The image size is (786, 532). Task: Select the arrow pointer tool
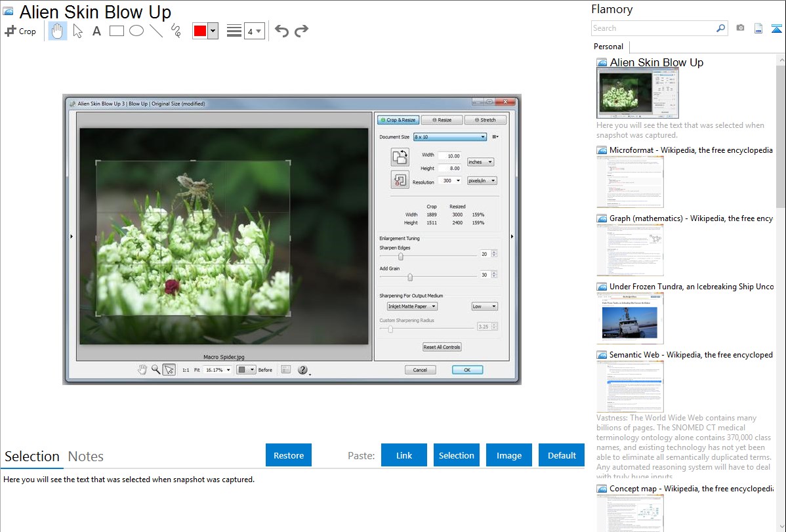(77, 31)
